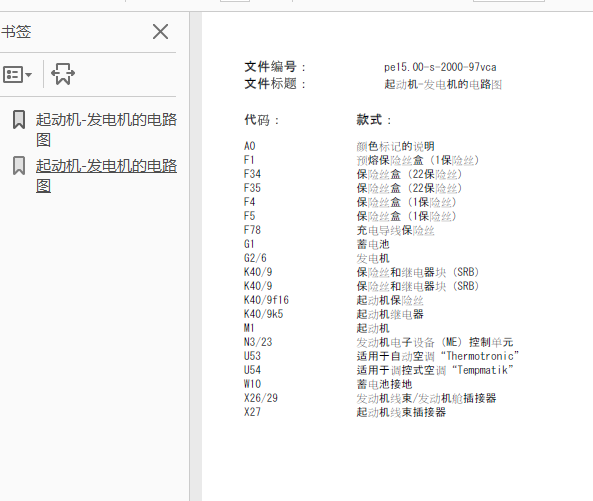Click code U54 in the list
Image resolution: width=593 pixels, height=501 pixels.
[x=252, y=370]
